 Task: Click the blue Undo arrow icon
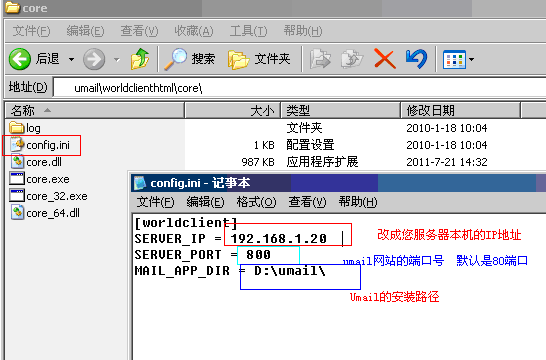(416, 59)
